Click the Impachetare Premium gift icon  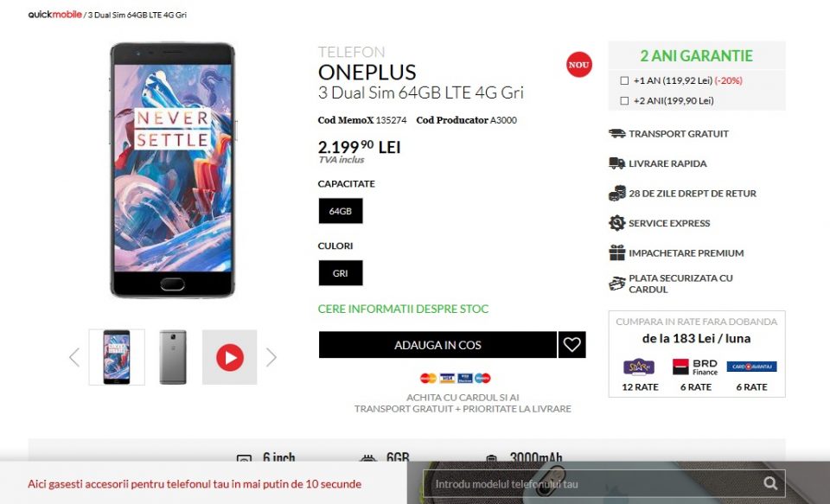pos(616,252)
